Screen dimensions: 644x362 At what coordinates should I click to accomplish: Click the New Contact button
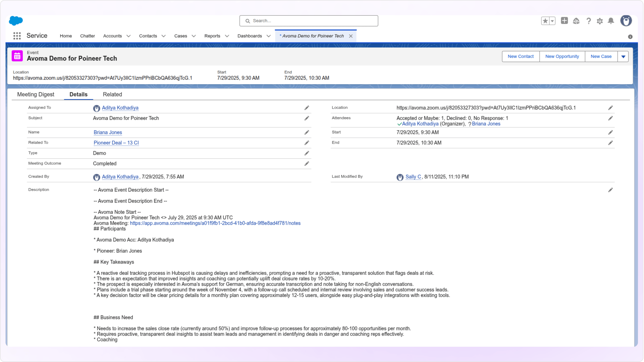click(521, 56)
